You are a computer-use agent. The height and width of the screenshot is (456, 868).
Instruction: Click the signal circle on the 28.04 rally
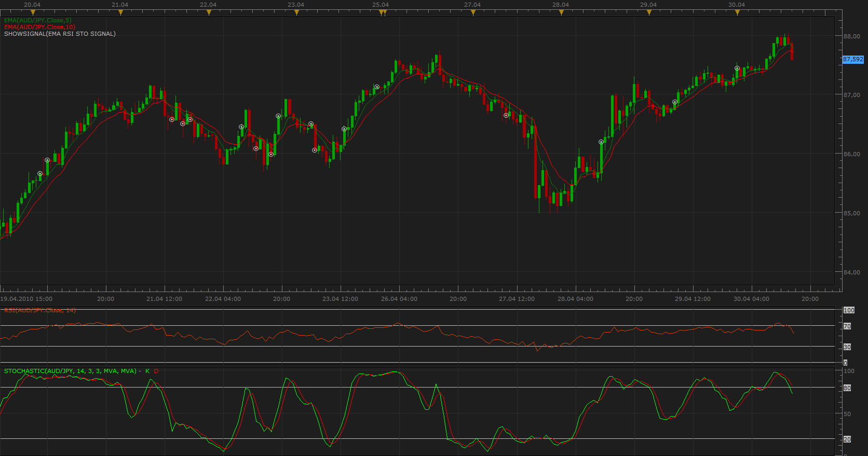(601, 142)
